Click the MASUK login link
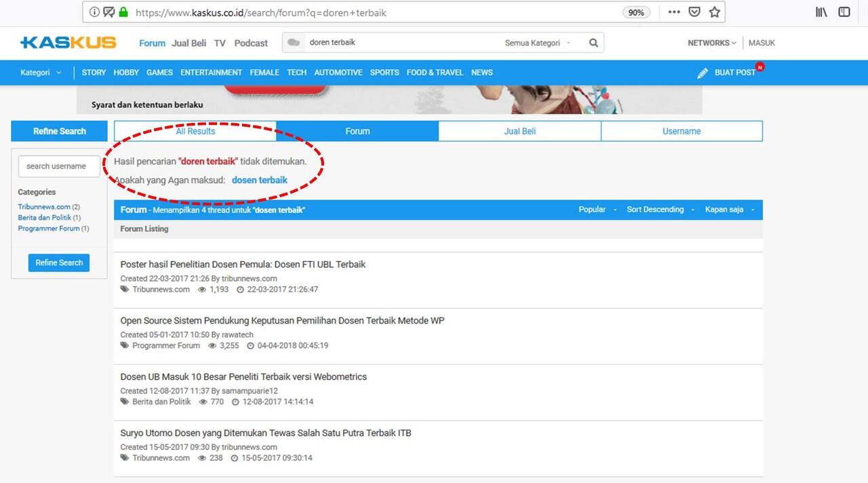Image resolution: width=868 pixels, height=483 pixels. click(x=762, y=43)
